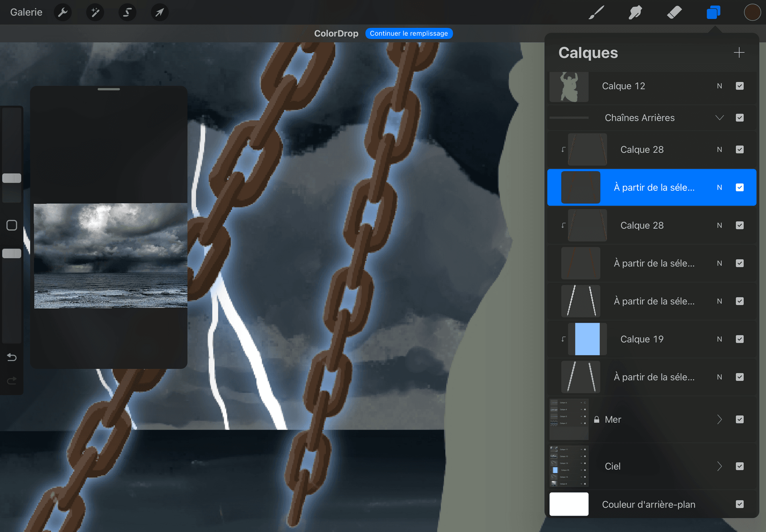Select the Ciel group row
The height and width of the screenshot is (532, 766).
coord(652,466)
